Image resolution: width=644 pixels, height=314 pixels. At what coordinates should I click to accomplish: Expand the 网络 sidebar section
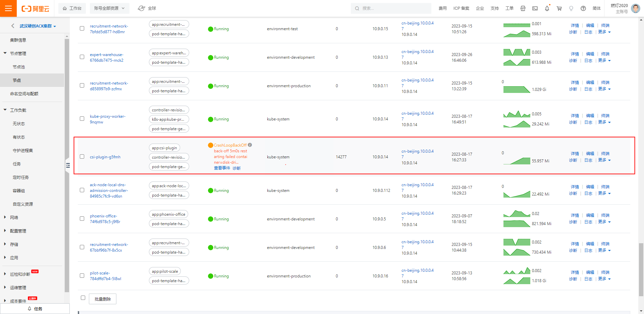point(14,217)
